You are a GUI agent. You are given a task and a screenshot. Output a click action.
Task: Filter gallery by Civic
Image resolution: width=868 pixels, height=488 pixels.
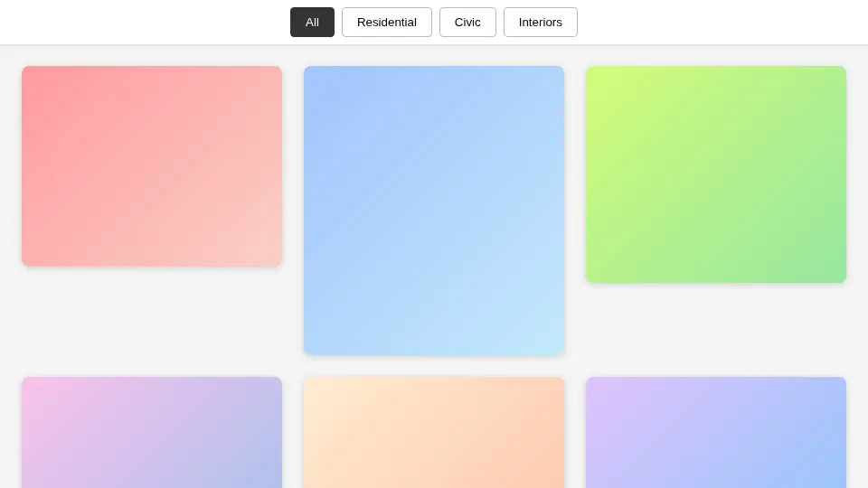point(467,22)
